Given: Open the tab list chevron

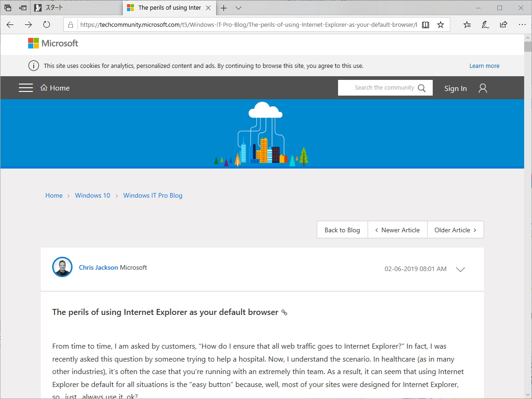Looking at the screenshot, I should click(238, 8).
